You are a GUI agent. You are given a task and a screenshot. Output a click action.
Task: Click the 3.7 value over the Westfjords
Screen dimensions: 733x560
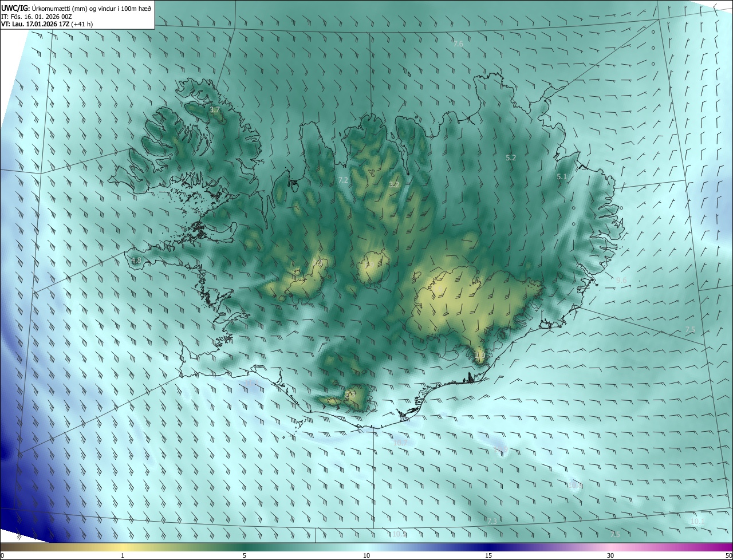215,109
